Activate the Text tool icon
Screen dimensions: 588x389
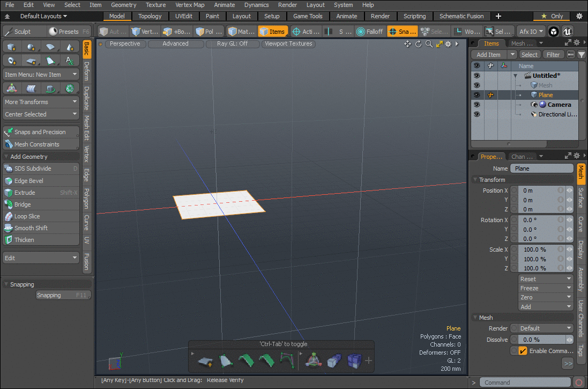pos(70,61)
